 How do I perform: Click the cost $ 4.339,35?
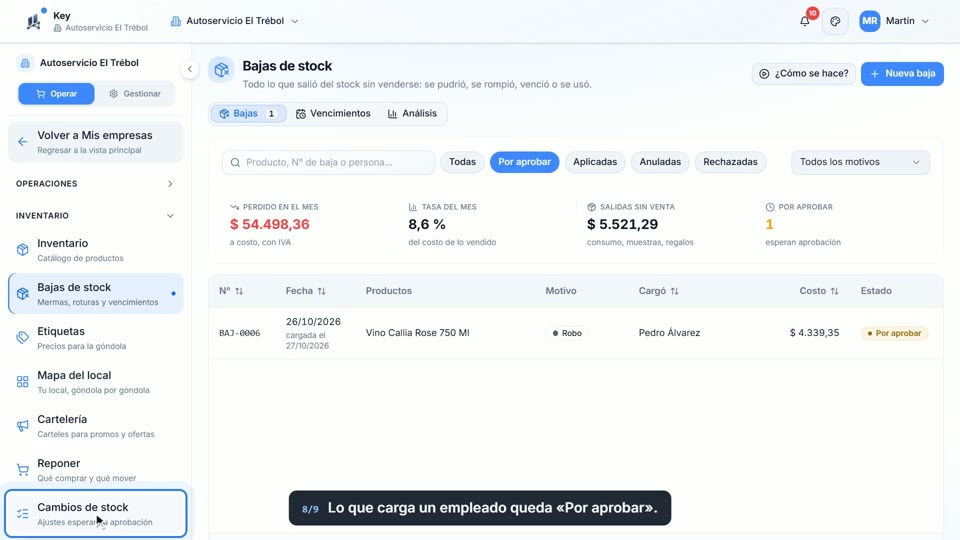click(x=814, y=333)
